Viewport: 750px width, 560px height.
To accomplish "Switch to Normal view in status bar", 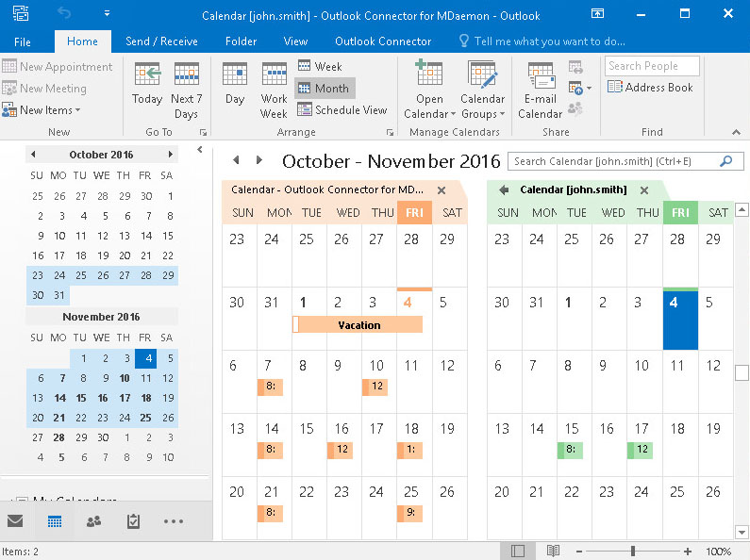I will coord(518,551).
